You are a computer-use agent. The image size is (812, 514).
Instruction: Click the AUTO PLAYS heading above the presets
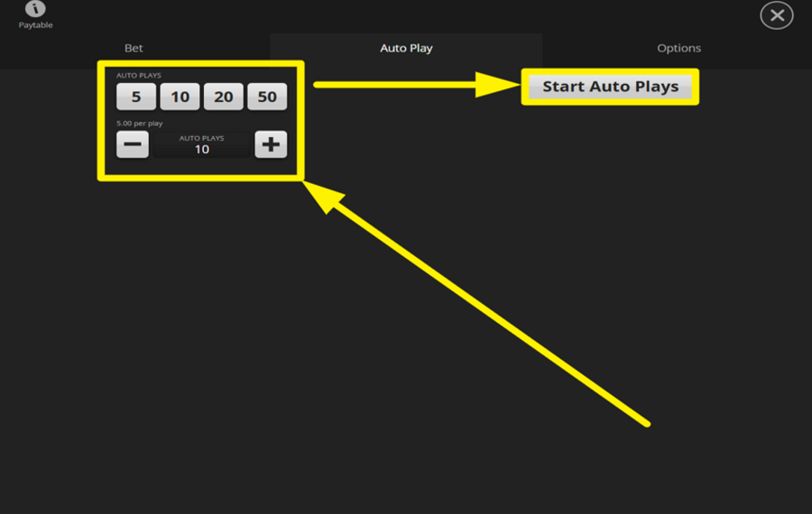point(139,76)
